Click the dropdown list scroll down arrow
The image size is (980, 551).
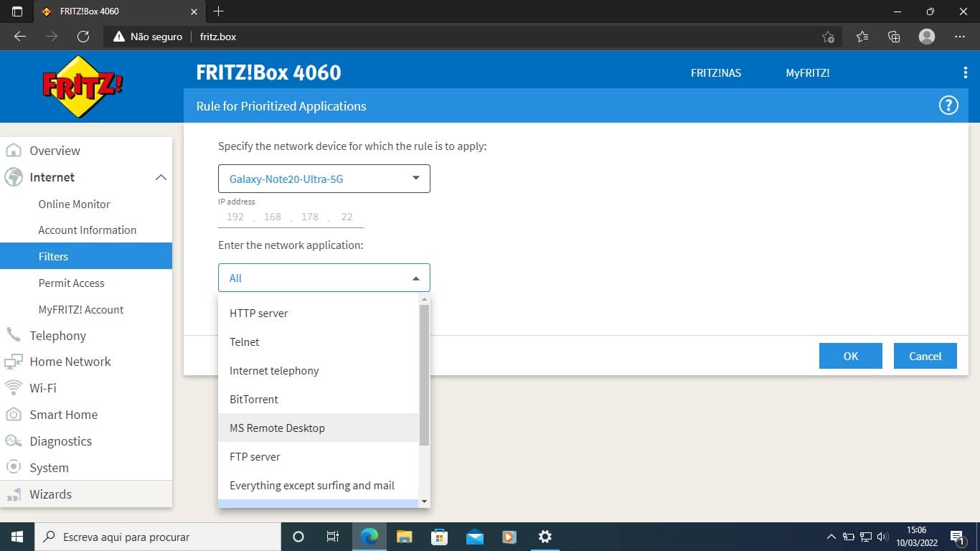tap(424, 501)
